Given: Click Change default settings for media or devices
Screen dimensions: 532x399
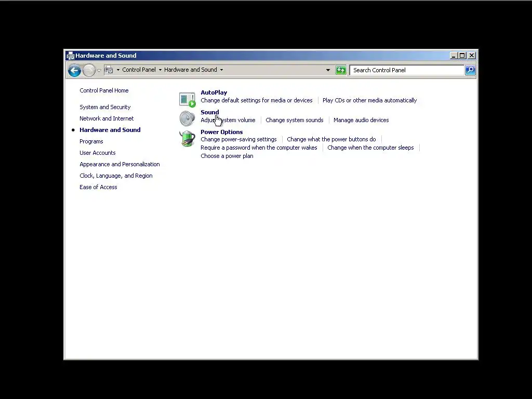Looking at the screenshot, I should (x=257, y=100).
